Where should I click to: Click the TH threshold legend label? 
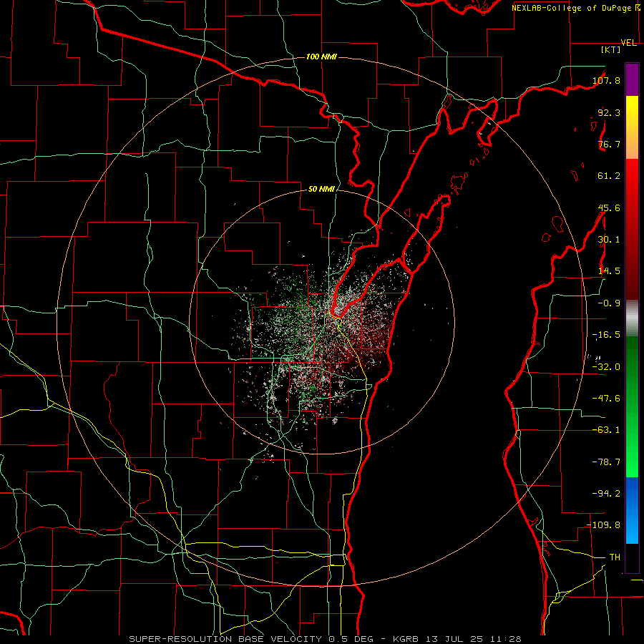coord(615,557)
